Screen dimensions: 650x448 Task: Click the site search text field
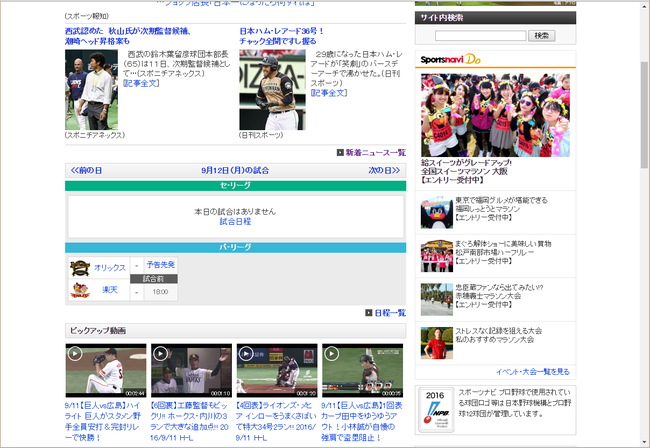(480, 36)
